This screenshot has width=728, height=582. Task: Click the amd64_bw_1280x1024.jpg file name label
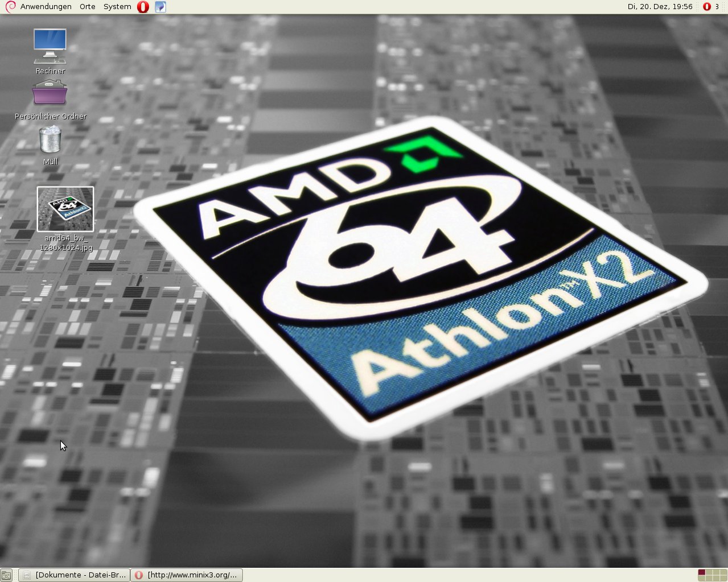click(66, 243)
